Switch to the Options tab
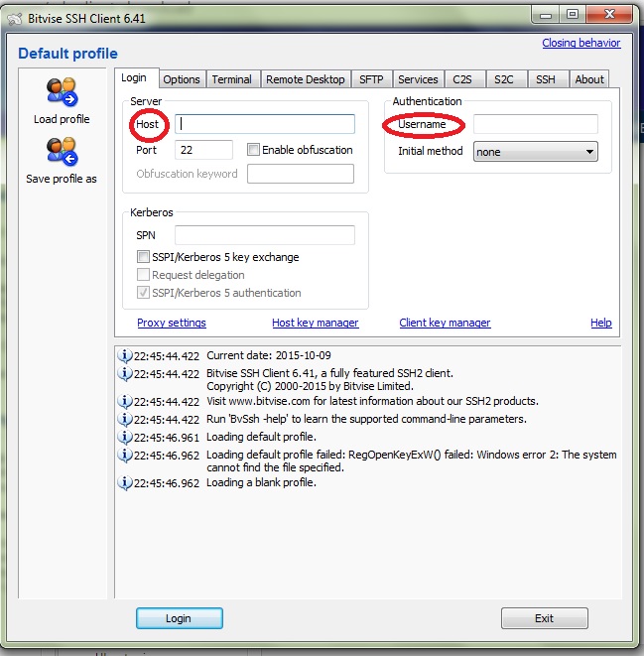The width and height of the screenshot is (644, 656). point(182,79)
